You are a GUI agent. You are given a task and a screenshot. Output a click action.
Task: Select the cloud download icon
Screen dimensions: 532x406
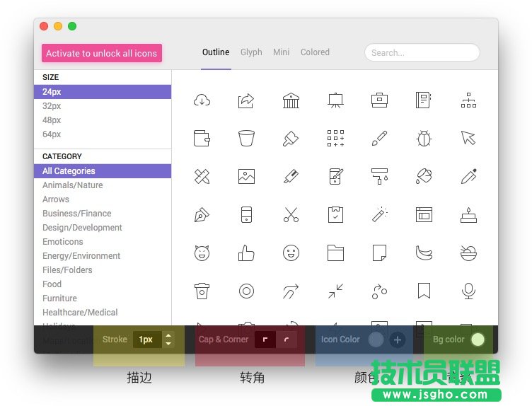[202, 100]
